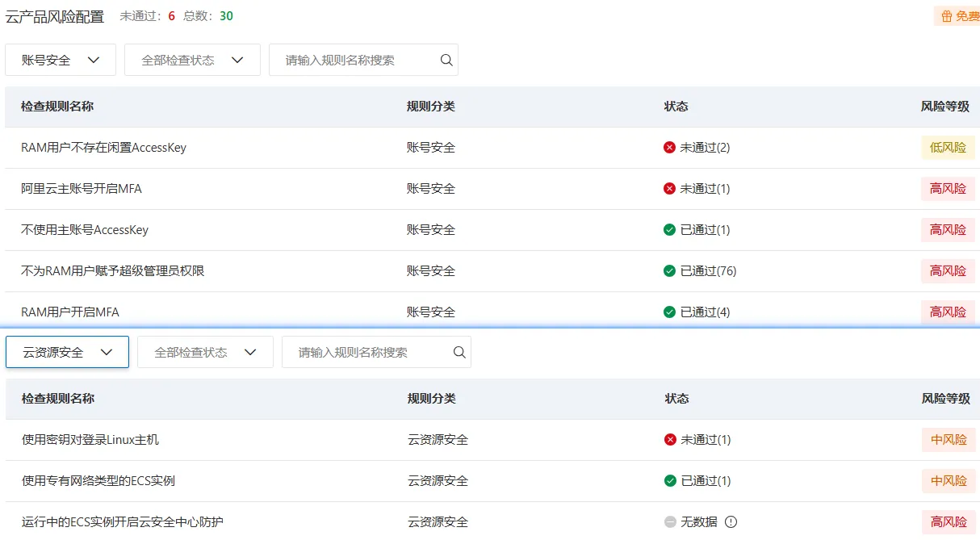Expand the upper 全部检查状态 status dropdown

coord(192,60)
